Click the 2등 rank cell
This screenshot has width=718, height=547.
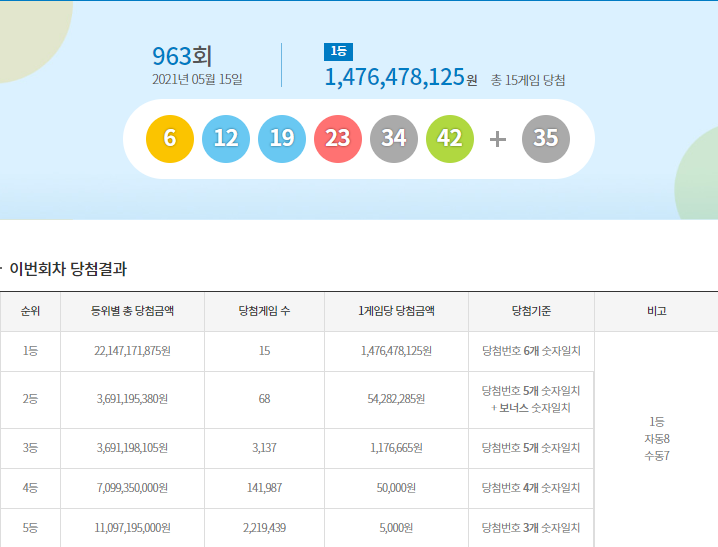[x=31, y=399]
